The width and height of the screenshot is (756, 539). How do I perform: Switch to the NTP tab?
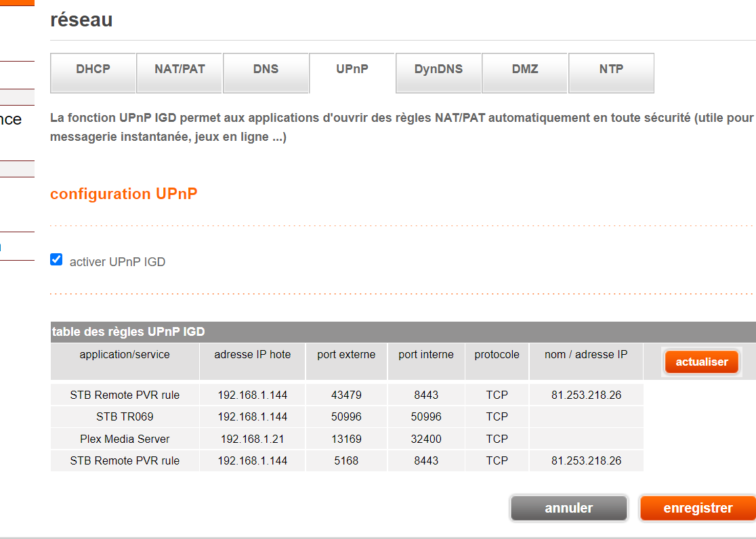tap(611, 70)
